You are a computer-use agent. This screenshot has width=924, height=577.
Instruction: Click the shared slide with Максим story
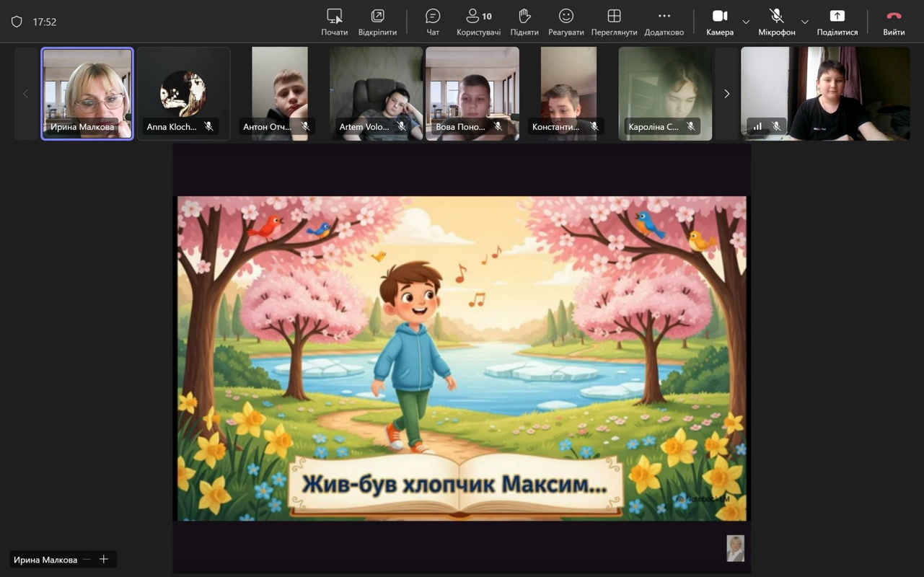tap(462, 358)
